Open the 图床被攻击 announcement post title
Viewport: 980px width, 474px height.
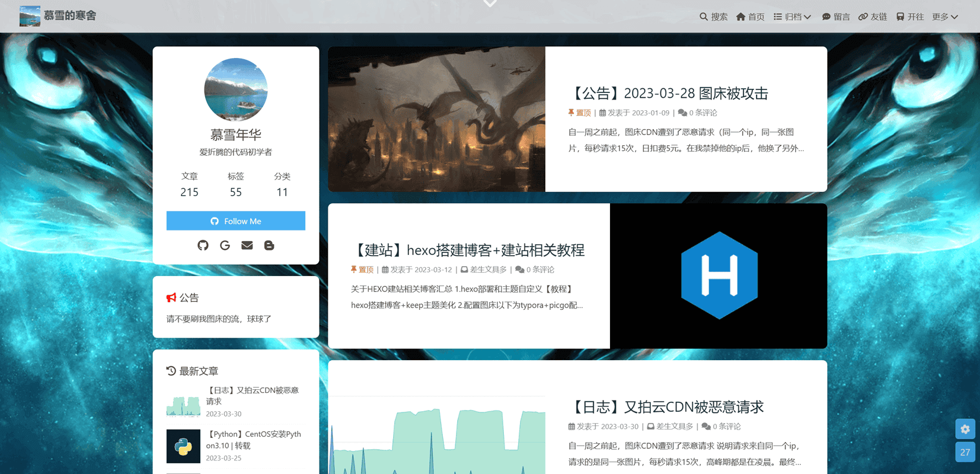tap(668, 94)
